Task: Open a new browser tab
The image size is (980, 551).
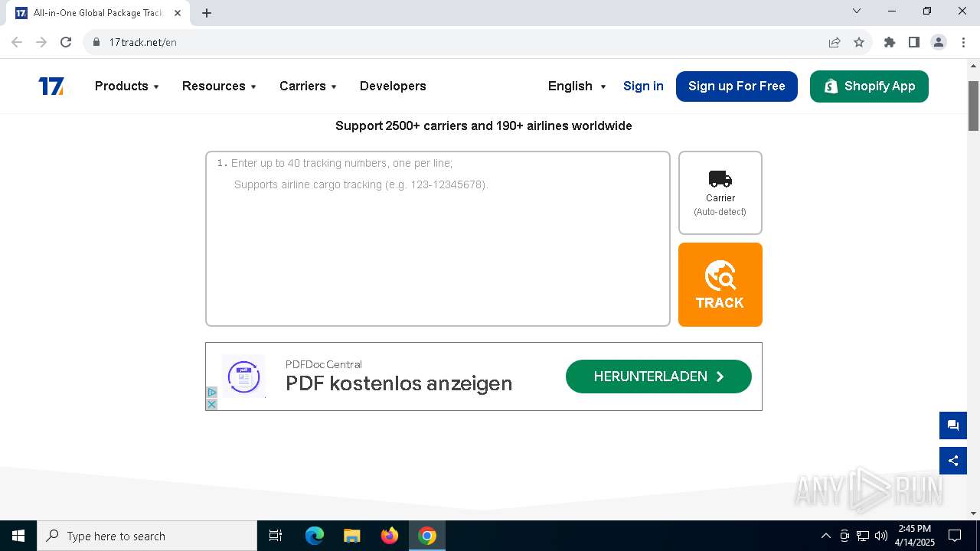Action: [x=207, y=12]
